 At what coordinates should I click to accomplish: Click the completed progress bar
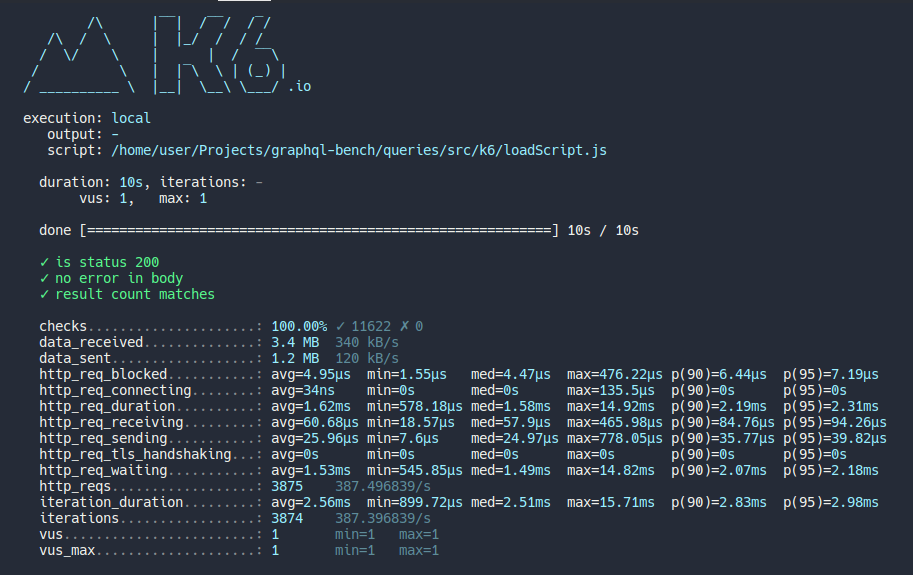(x=319, y=230)
